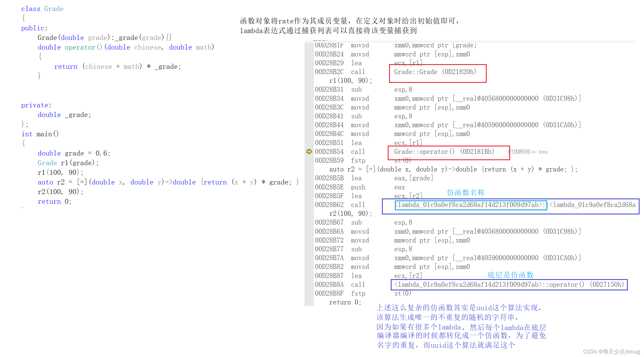Click the movsd instruction at 00D28B82
644x357 pixels.
click(x=392, y=267)
